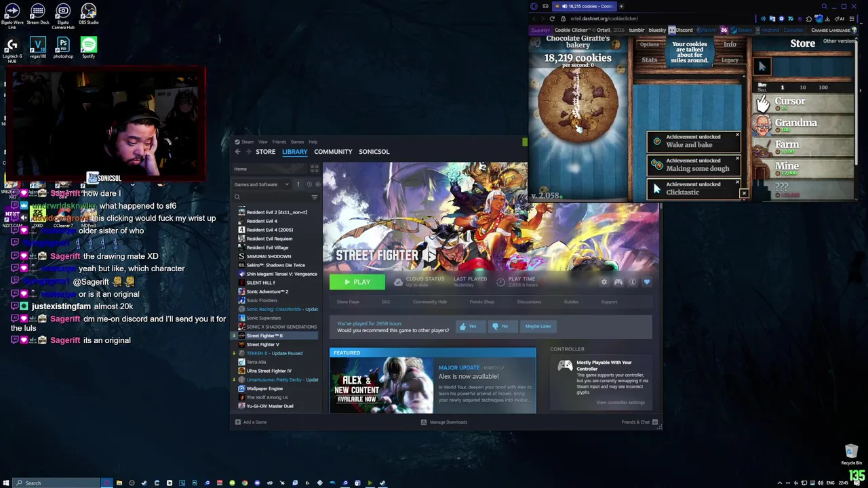This screenshot has height=488, width=868.
Task: Click the Steam forward navigation arrow
Action: pos(248,152)
